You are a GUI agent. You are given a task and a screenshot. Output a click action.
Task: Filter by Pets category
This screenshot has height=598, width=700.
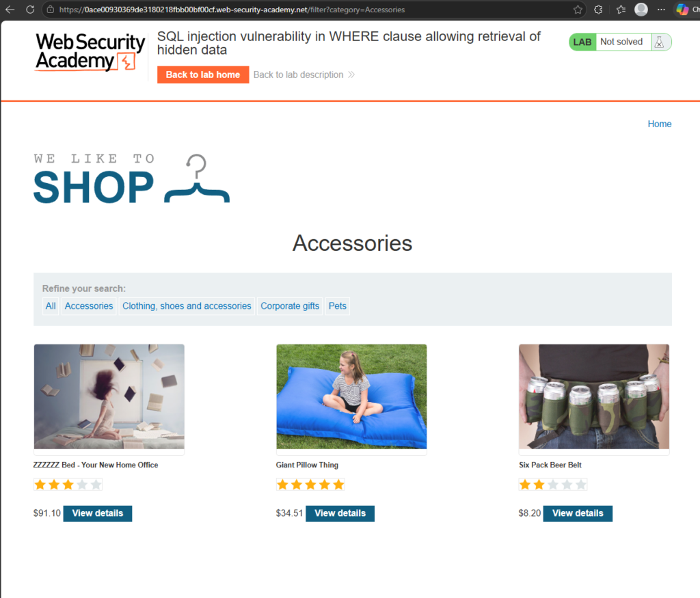coord(338,306)
